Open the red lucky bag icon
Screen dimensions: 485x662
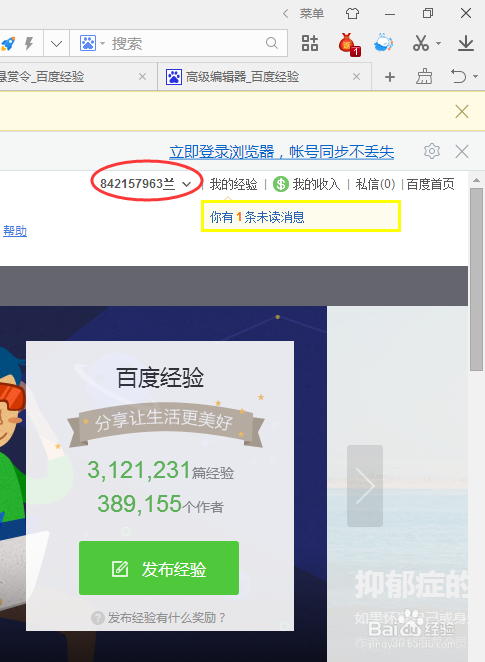[x=349, y=44]
